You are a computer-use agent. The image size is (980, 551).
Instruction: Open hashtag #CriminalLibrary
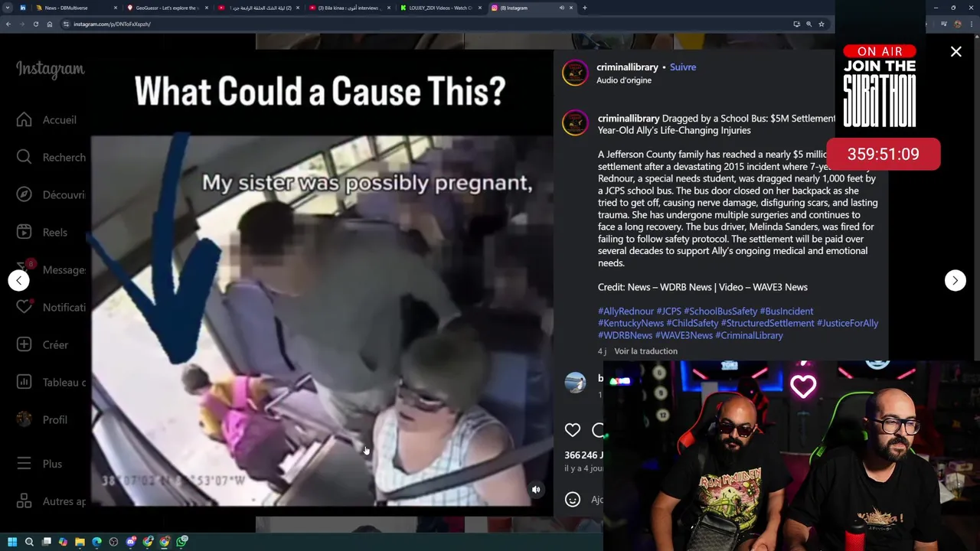point(749,336)
